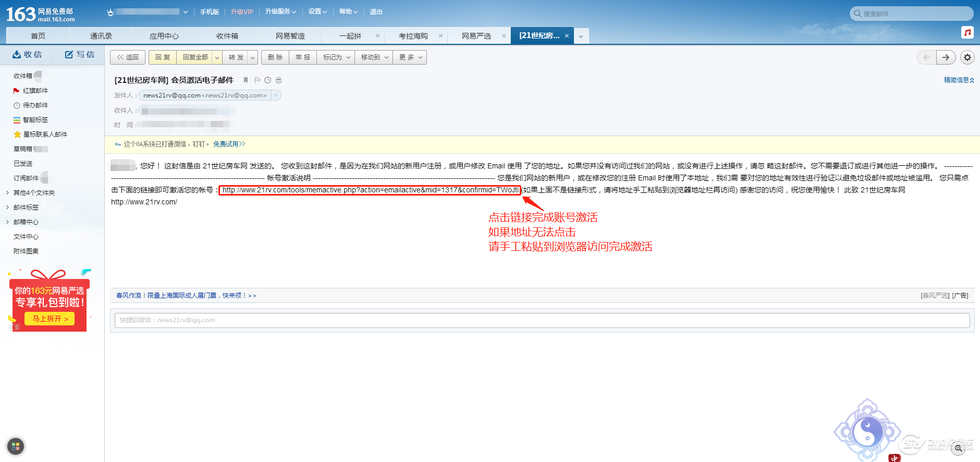Click the search icon in the search box
The image size is (980, 462).
click(857, 14)
